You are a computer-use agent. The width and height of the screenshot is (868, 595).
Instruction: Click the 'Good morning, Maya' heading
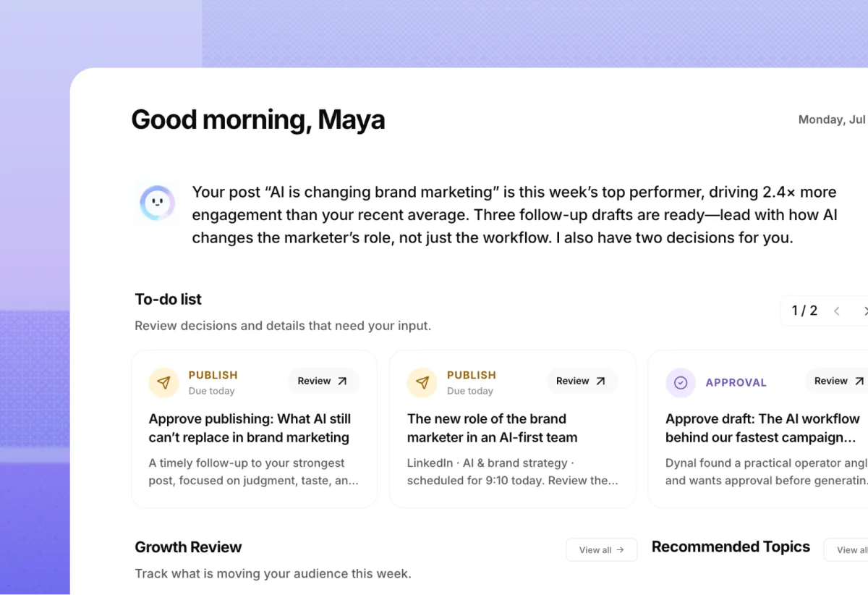[258, 119]
